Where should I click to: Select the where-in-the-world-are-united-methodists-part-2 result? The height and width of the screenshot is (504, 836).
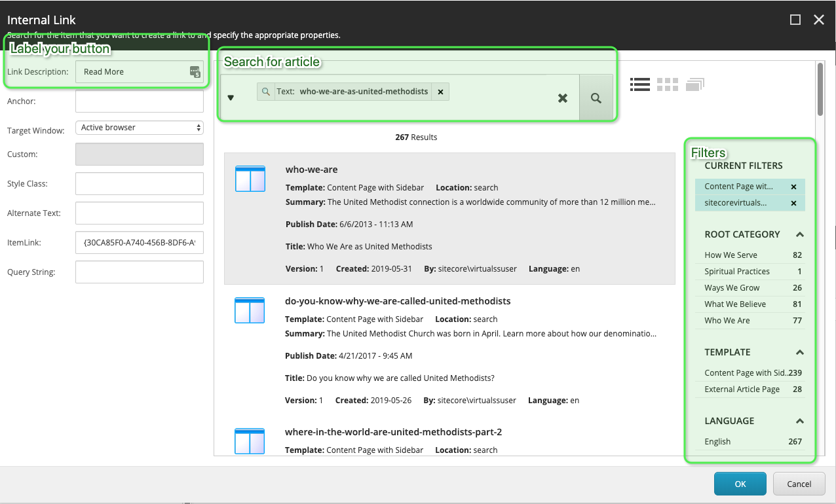coord(393,432)
